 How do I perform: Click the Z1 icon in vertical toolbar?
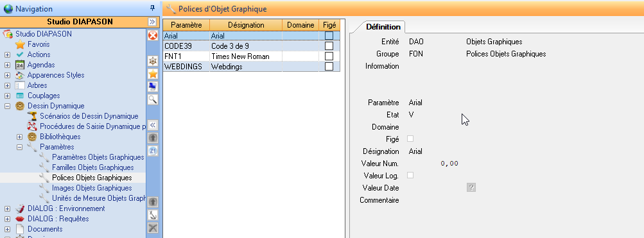pyautogui.click(x=153, y=151)
